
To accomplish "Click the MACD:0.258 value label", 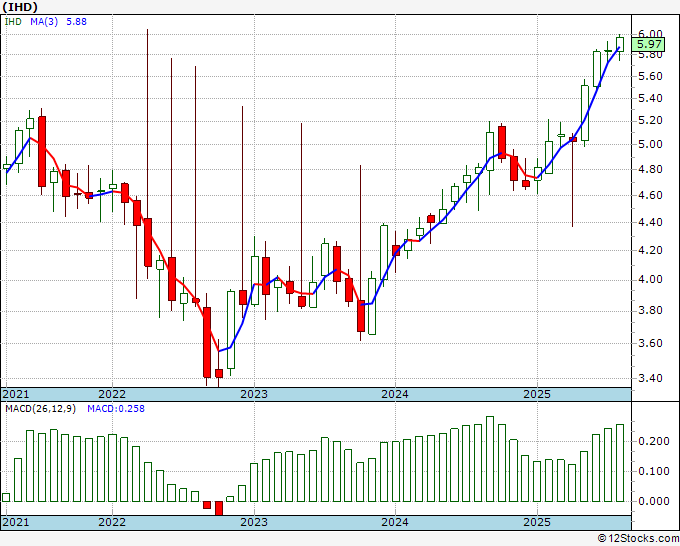I will point(116,409).
